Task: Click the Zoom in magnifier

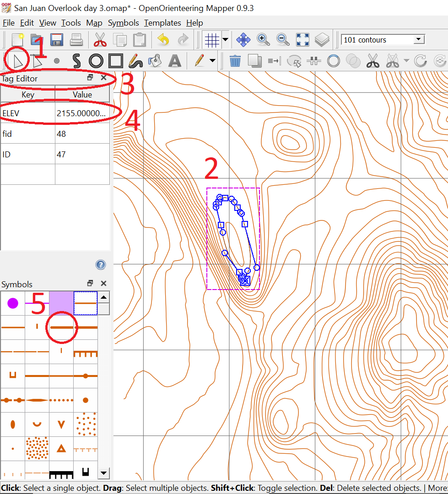Action: [263, 40]
